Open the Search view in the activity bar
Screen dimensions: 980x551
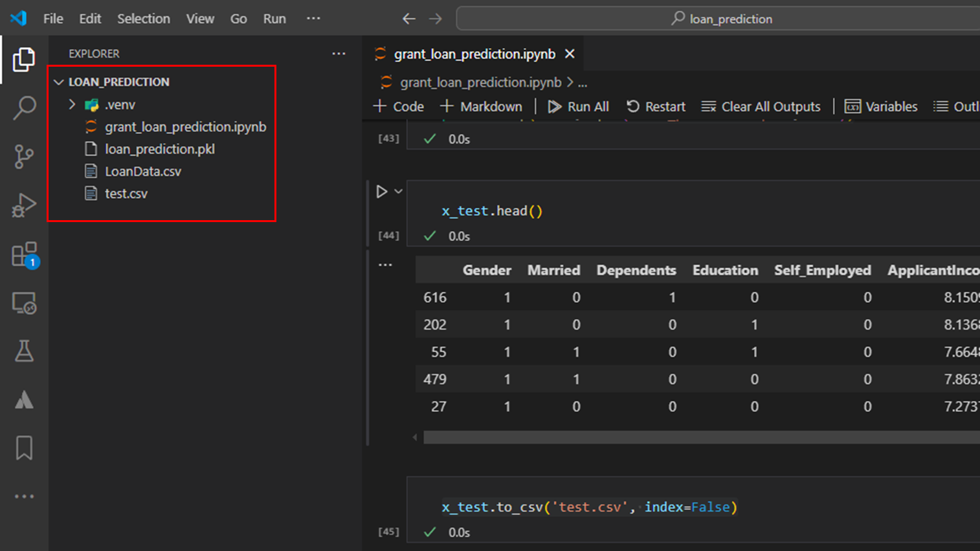24,107
